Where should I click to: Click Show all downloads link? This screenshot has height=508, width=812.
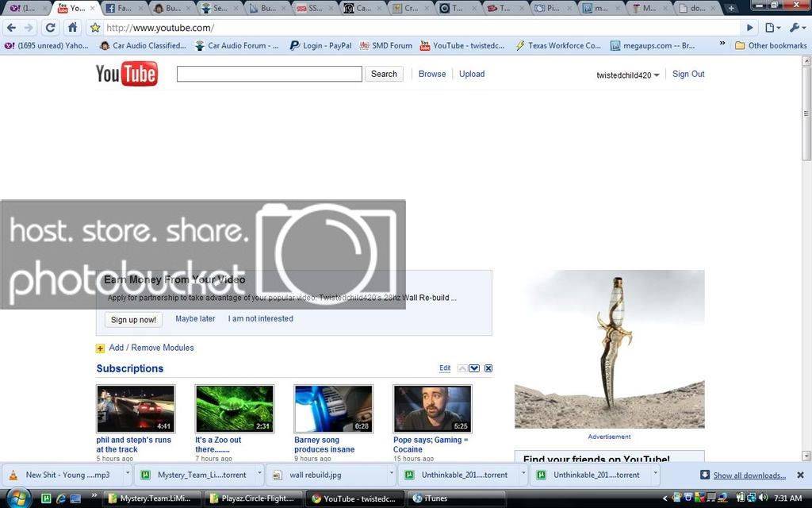click(749, 475)
